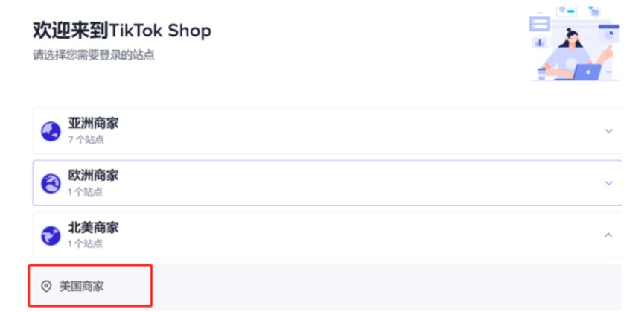This screenshot has width=644, height=312.
Task: Click the 欢迎来到TikTok Shop title
Action: [x=122, y=31]
